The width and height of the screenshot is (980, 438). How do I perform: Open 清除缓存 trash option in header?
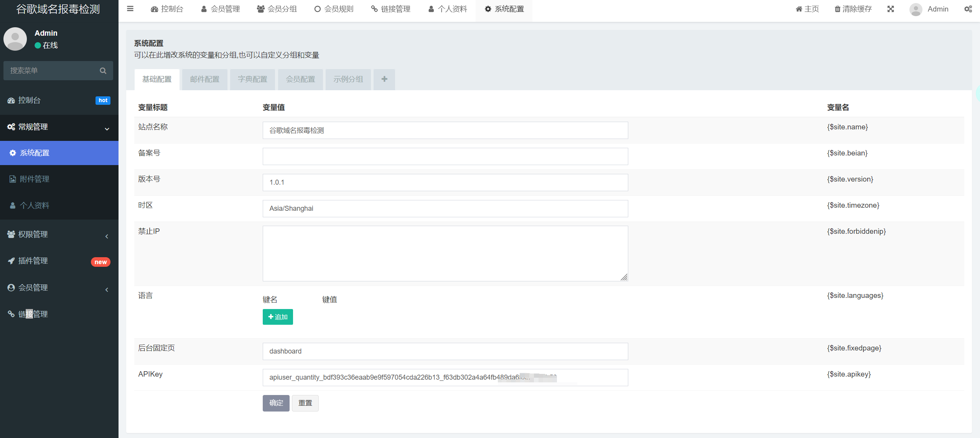(x=853, y=9)
